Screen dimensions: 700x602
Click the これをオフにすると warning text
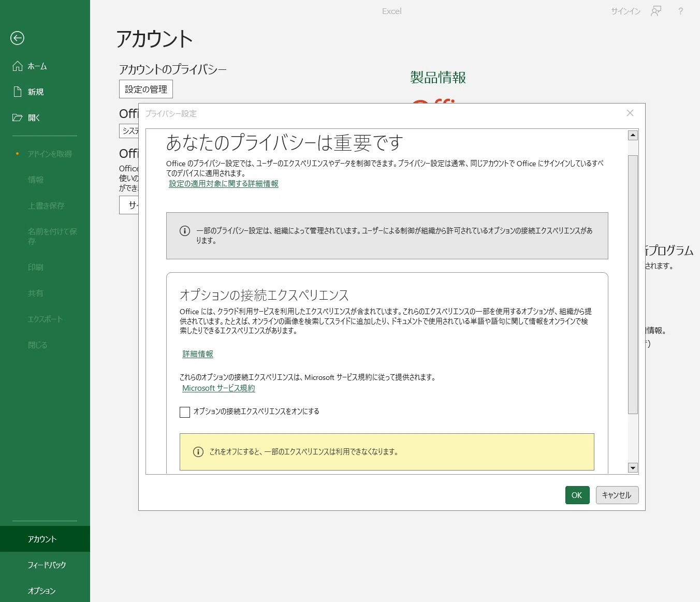click(x=304, y=452)
